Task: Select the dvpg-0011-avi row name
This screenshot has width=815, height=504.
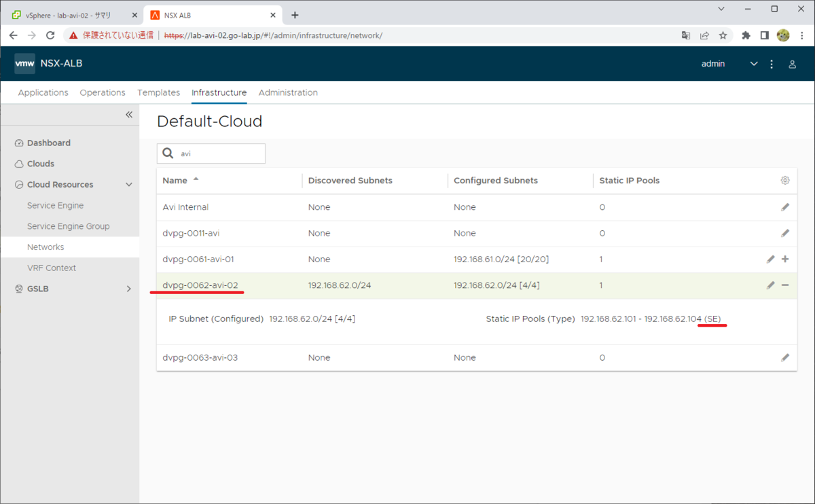Action: (x=192, y=233)
